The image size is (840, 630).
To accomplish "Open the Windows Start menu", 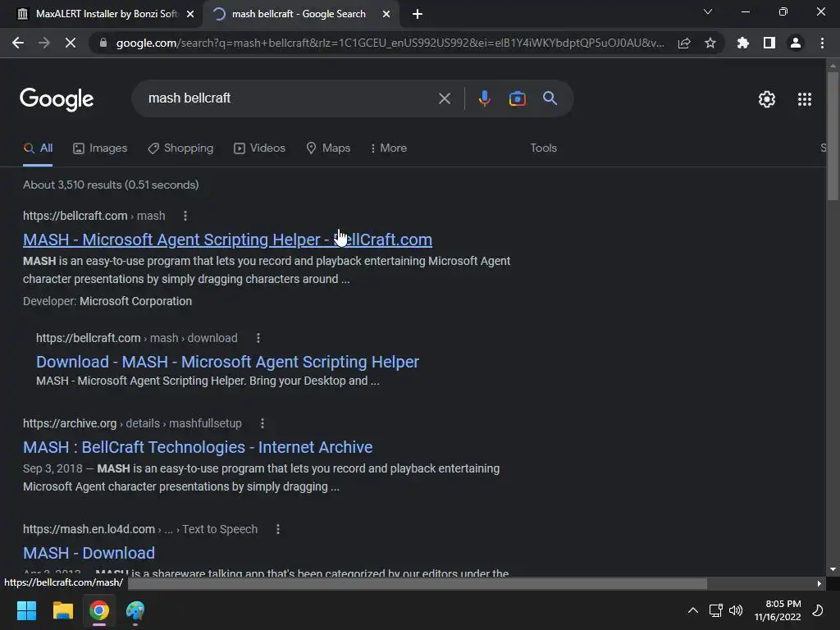I will [26, 610].
